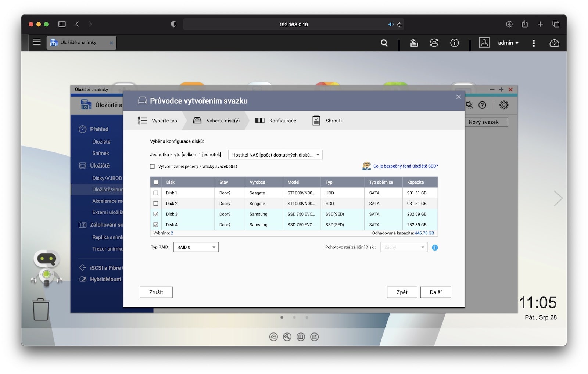Check the Disk 1 checkbox

click(156, 193)
